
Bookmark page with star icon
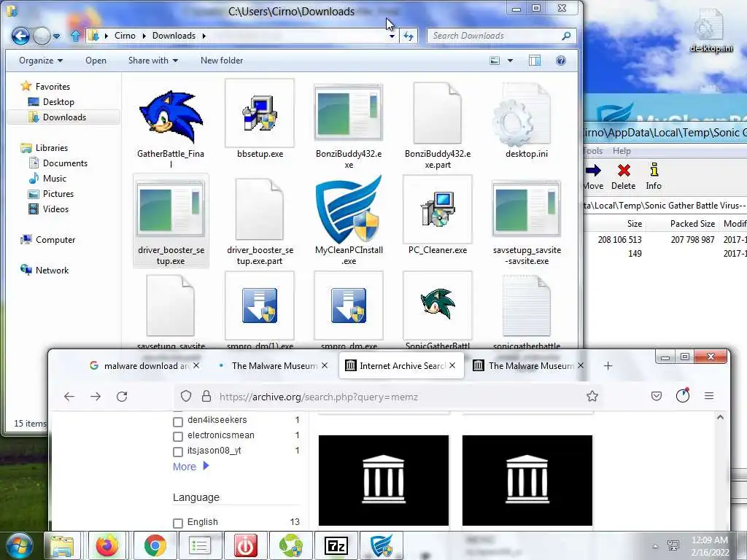(x=592, y=396)
